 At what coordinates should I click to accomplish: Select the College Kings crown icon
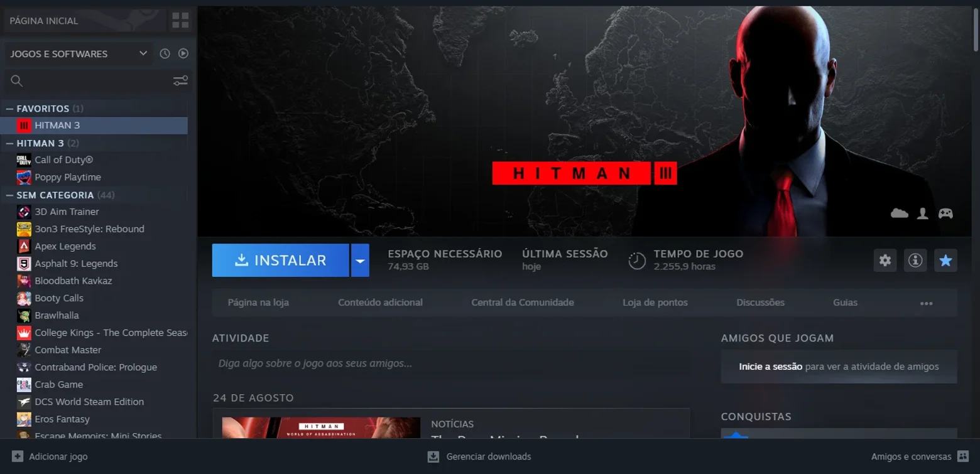24,333
